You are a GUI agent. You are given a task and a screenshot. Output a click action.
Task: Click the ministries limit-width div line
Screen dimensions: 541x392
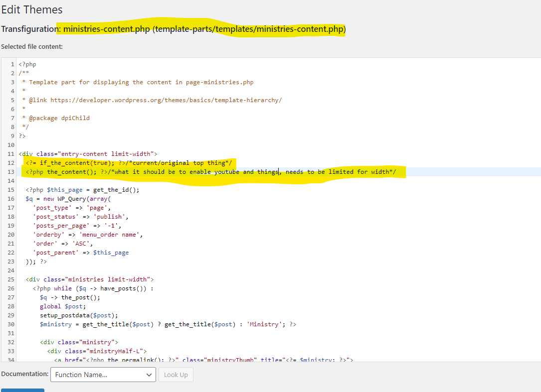[90, 279]
